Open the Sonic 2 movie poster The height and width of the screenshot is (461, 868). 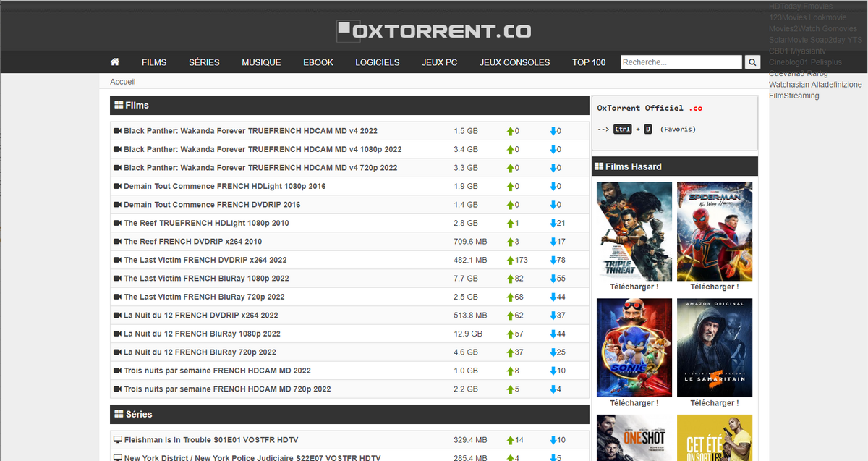coord(634,347)
